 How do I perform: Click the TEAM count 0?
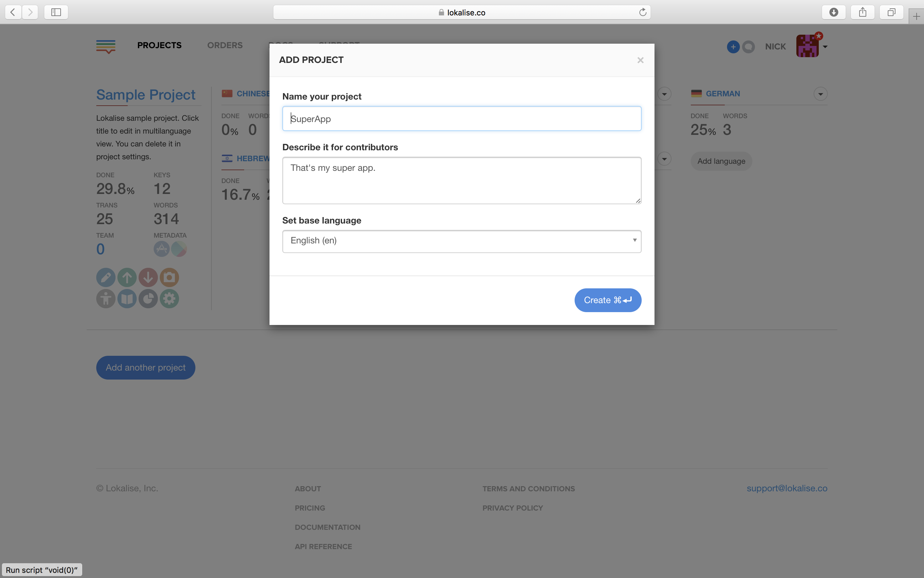(100, 249)
